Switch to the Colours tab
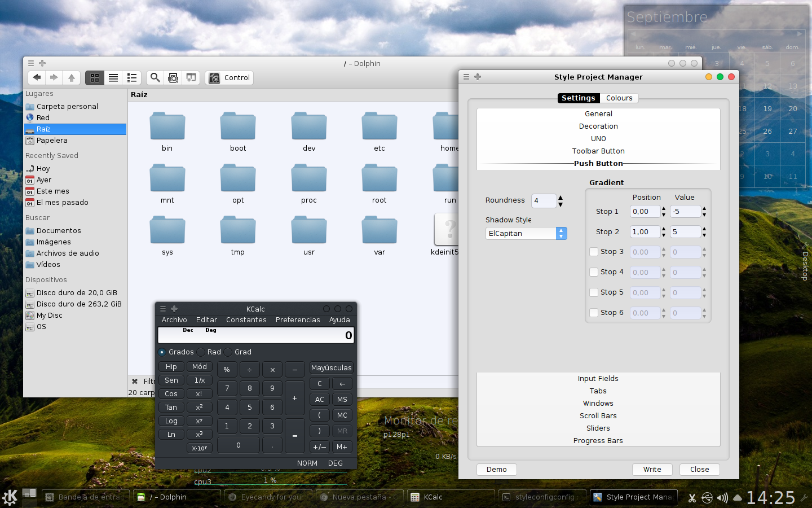This screenshot has width=812, height=508. click(x=619, y=98)
